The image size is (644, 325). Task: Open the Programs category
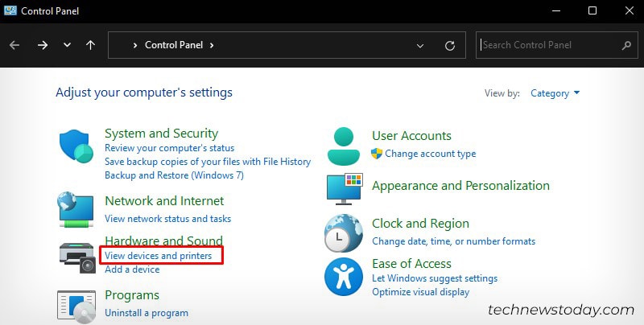[x=132, y=295]
